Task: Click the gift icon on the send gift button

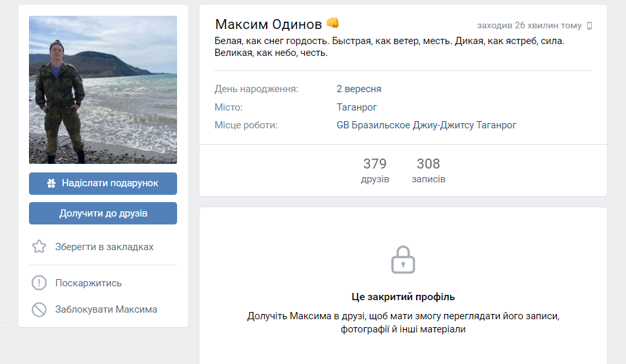Action: tap(51, 184)
